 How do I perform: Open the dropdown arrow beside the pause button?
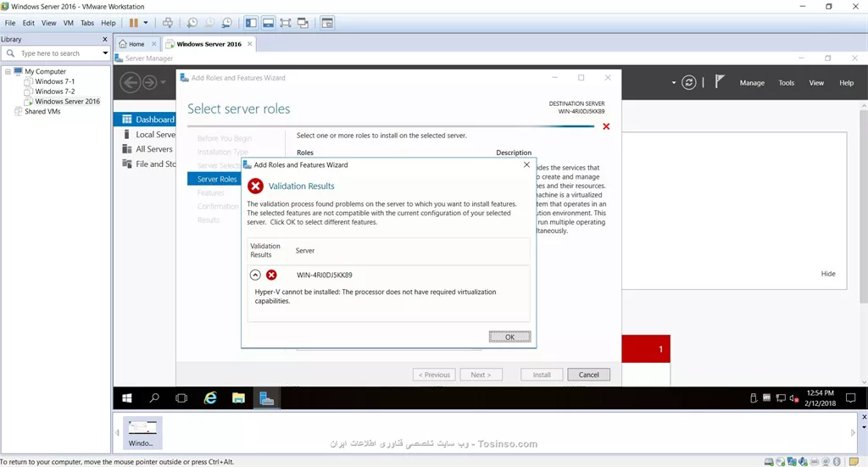(x=146, y=23)
